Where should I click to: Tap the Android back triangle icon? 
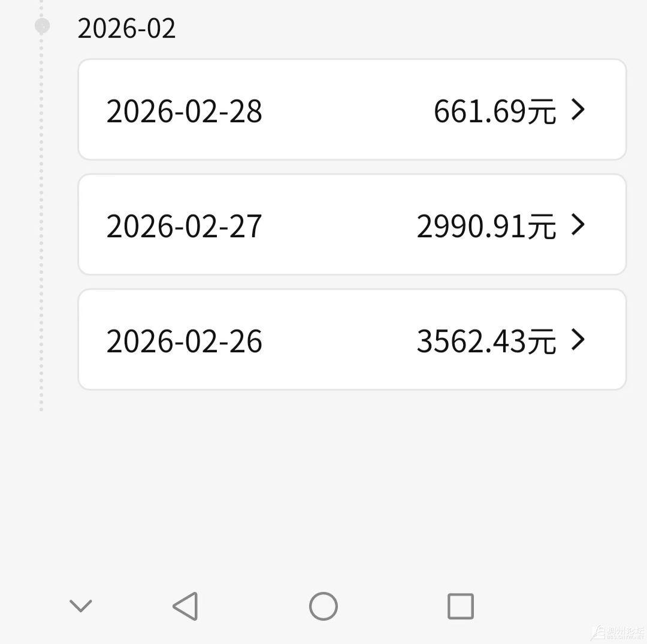point(186,606)
